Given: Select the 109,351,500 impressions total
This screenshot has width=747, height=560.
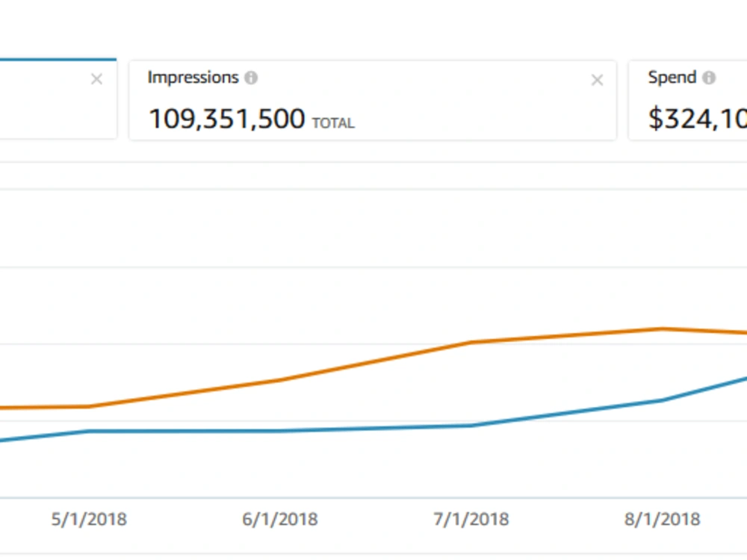Looking at the screenshot, I should coord(227,119).
